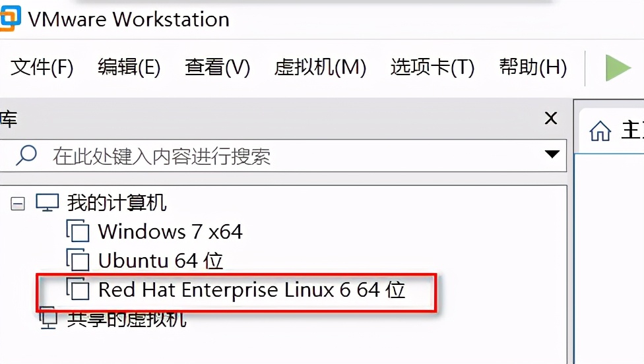This screenshot has width=644, height=364.
Task: Click the Home tab house icon
Action: [600, 131]
